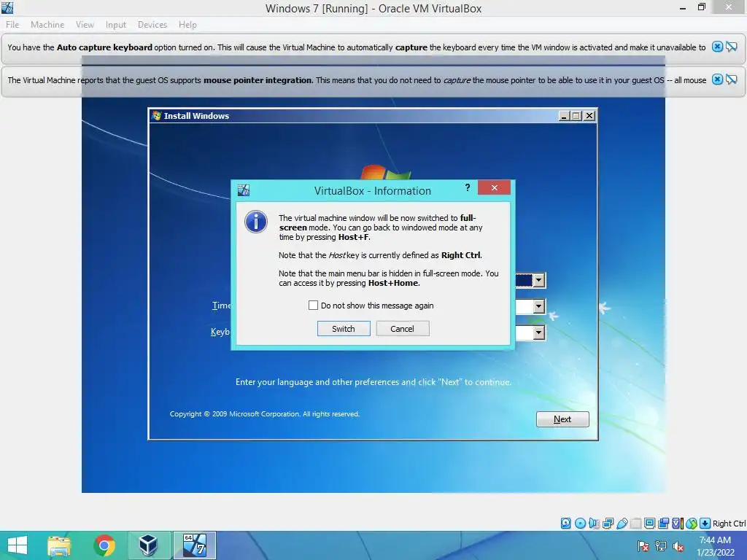Click the 'Enter your language and other preferences' text
747x560 pixels.
[x=373, y=382]
